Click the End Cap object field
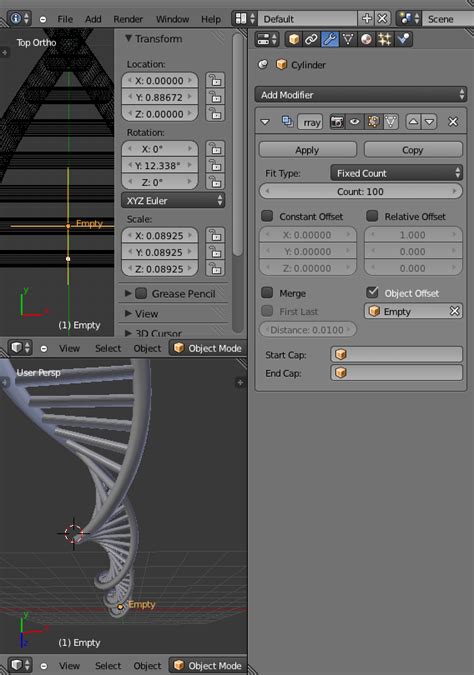This screenshot has height=675, width=474. tap(397, 372)
